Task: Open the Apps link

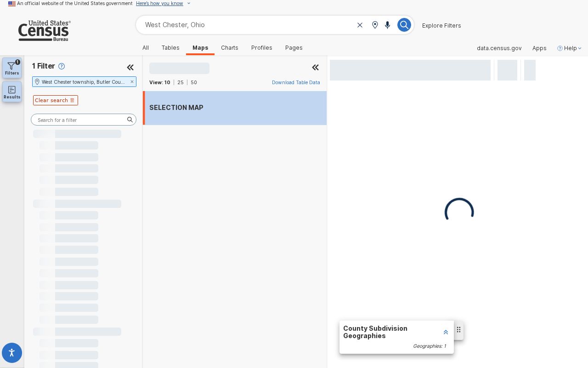Action: 539,48
